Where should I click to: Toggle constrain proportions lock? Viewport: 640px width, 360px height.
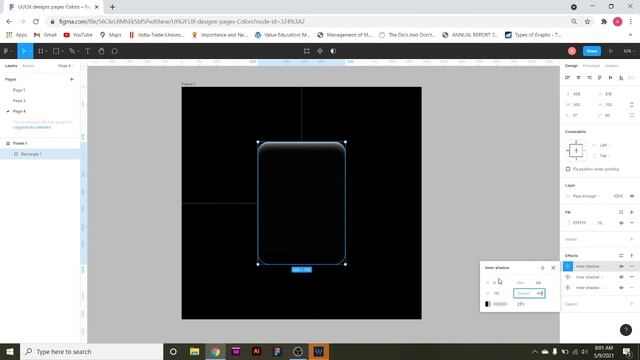632,105
